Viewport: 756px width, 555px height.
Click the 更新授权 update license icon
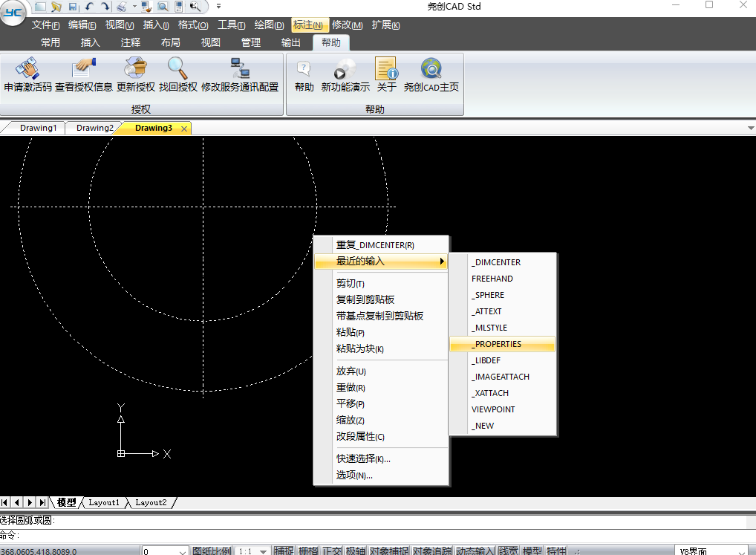136,69
